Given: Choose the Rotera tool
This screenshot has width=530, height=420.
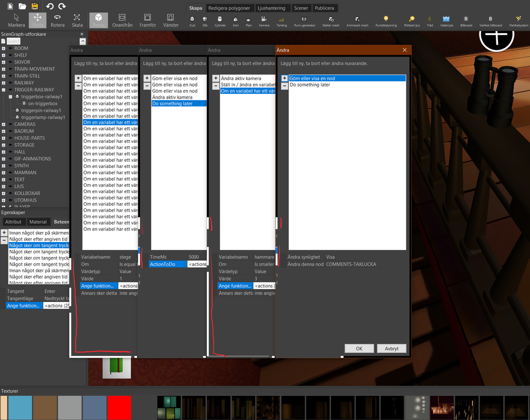Looking at the screenshot, I should point(57,20).
